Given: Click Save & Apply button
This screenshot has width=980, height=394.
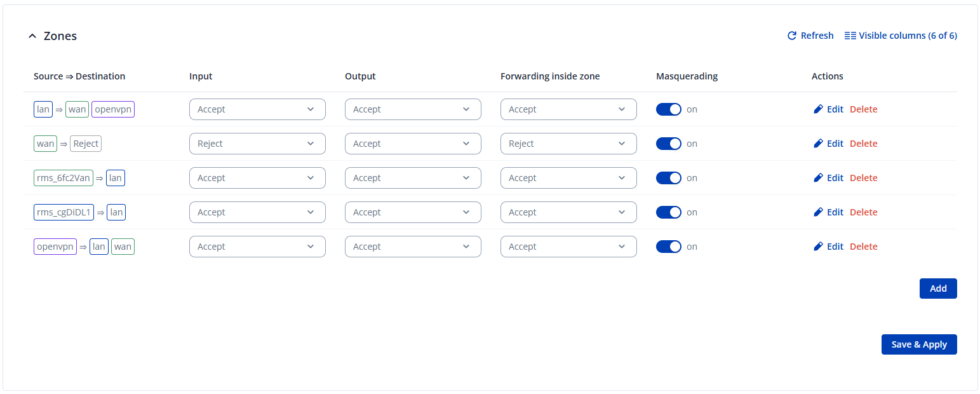Looking at the screenshot, I should [x=918, y=344].
